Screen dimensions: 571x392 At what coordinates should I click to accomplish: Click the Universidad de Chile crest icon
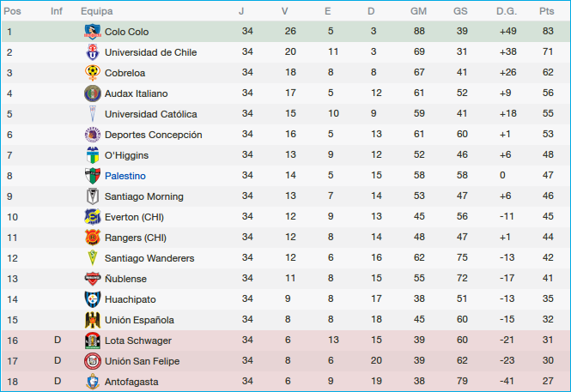(92, 52)
